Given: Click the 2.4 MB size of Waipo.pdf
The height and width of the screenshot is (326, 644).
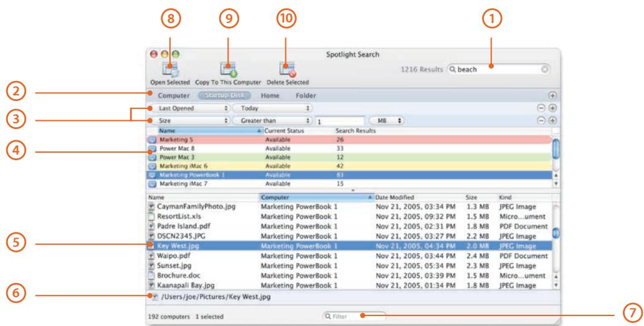Looking at the screenshot, I should (478, 256).
